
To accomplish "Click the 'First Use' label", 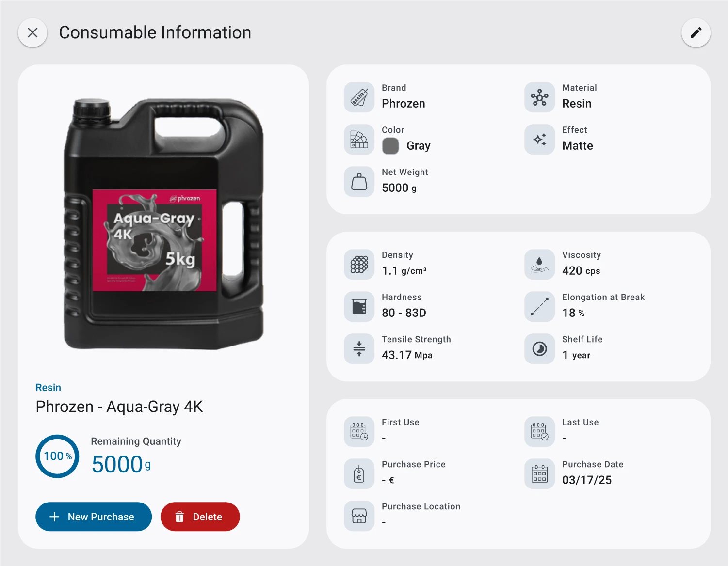I will pyautogui.click(x=401, y=422).
